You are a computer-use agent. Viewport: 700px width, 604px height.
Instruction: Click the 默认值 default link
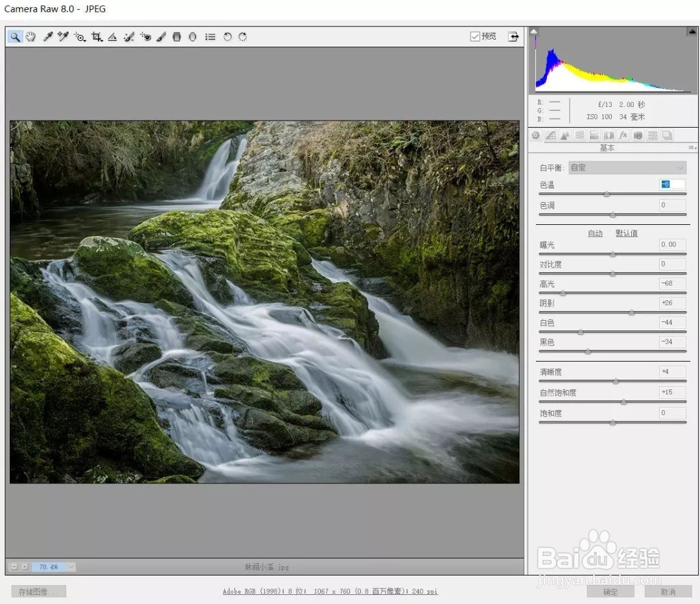626,233
